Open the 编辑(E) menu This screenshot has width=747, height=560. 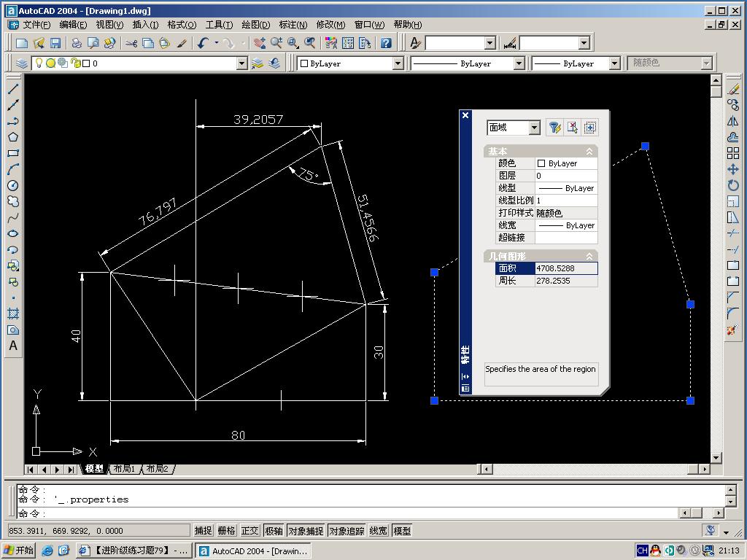73,25
